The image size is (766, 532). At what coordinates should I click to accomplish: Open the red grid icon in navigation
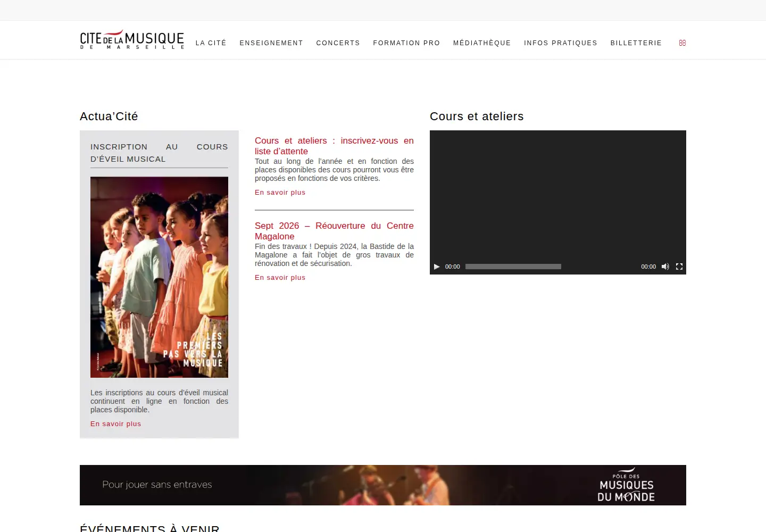click(x=682, y=43)
